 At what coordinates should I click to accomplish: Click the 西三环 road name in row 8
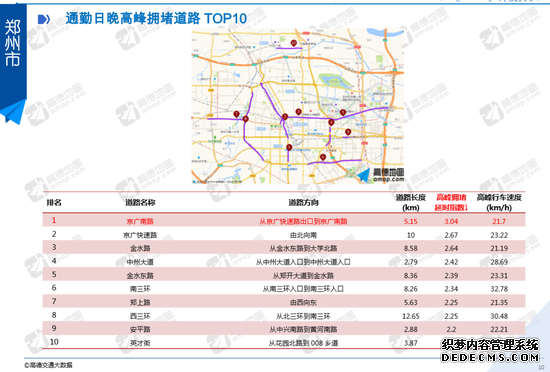140,316
